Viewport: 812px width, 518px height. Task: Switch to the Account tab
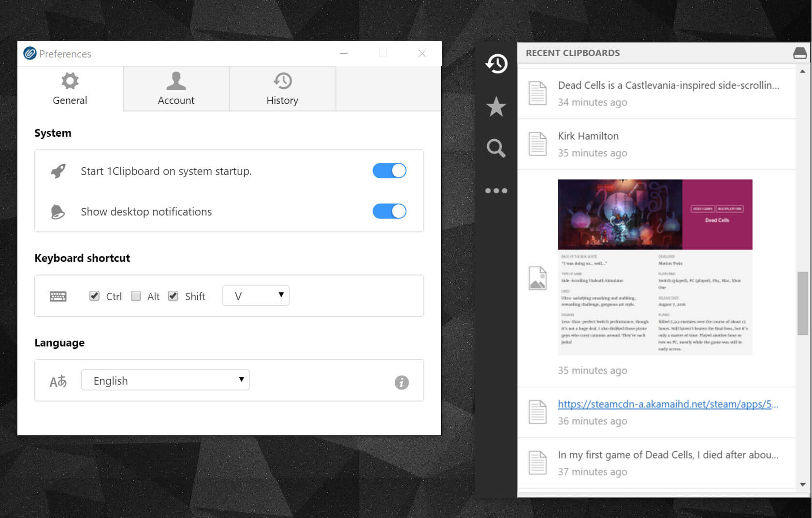point(176,88)
